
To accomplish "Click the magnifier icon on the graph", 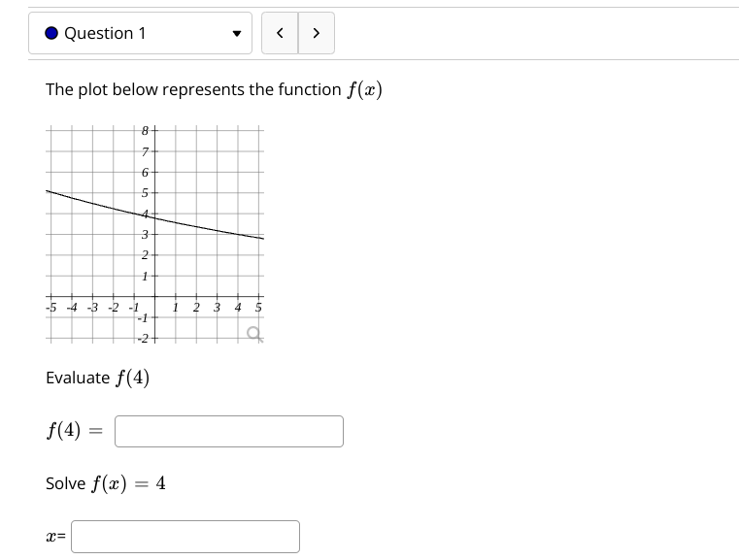I will point(254,334).
